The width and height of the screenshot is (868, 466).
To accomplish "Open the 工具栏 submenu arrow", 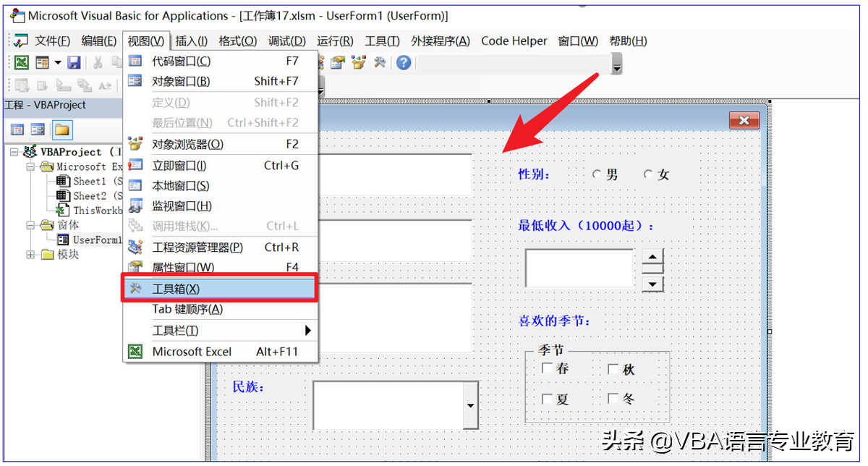I will tap(307, 331).
